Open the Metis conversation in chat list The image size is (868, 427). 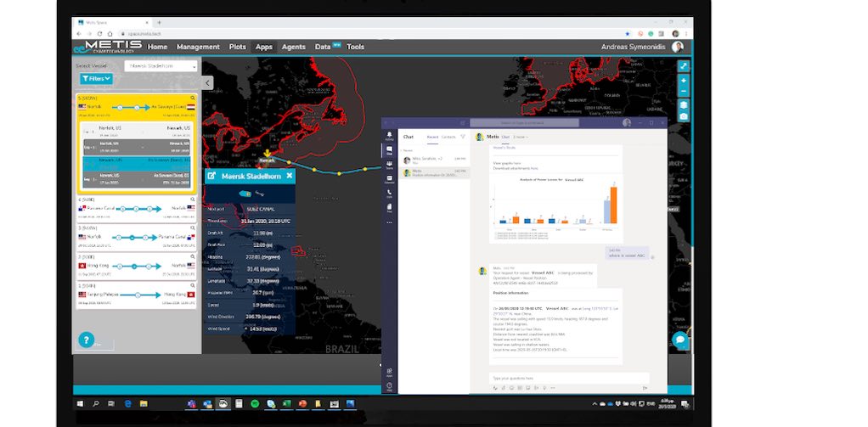pyautogui.click(x=435, y=173)
